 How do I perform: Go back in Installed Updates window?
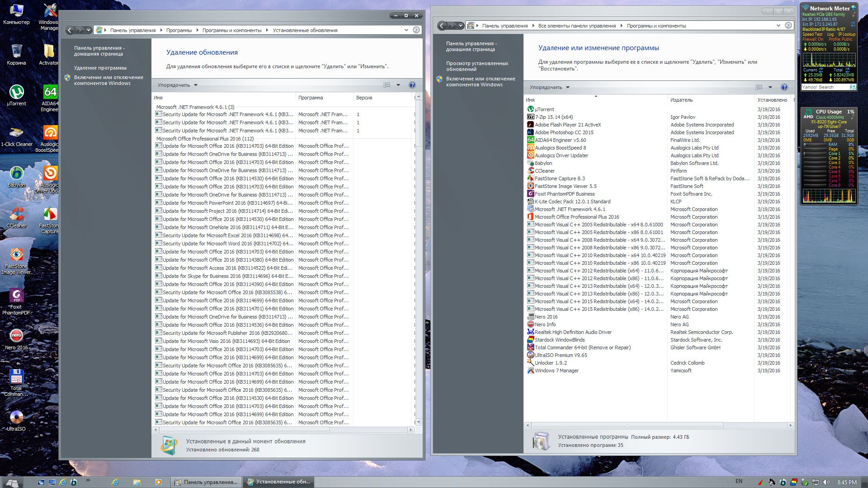(70, 30)
